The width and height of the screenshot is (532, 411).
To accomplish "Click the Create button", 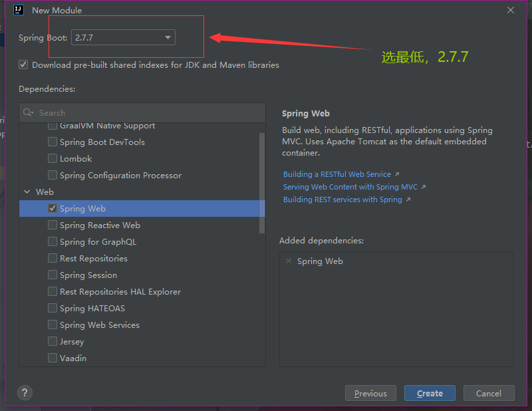I will pos(430,393).
